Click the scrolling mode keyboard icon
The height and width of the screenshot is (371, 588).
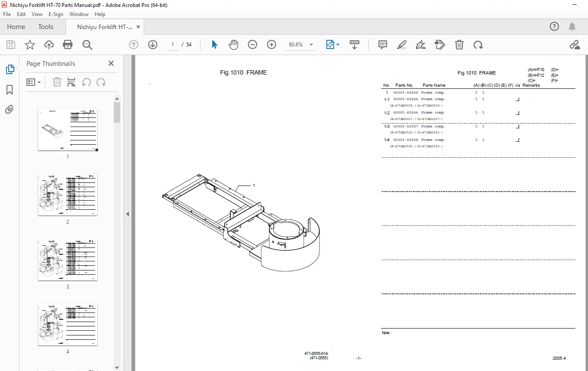[355, 45]
